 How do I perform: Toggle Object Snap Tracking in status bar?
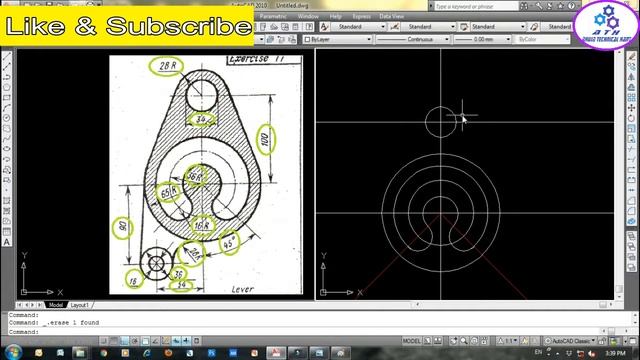155,341
